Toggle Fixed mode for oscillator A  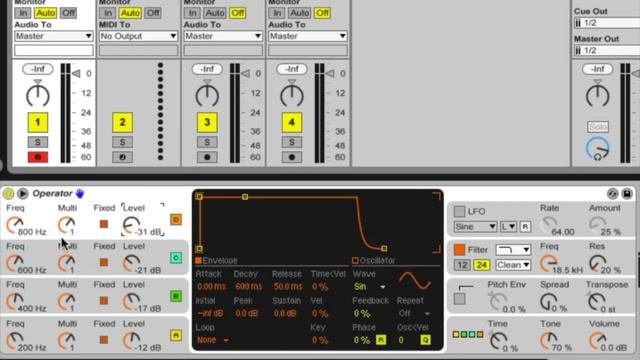point(104,339)
